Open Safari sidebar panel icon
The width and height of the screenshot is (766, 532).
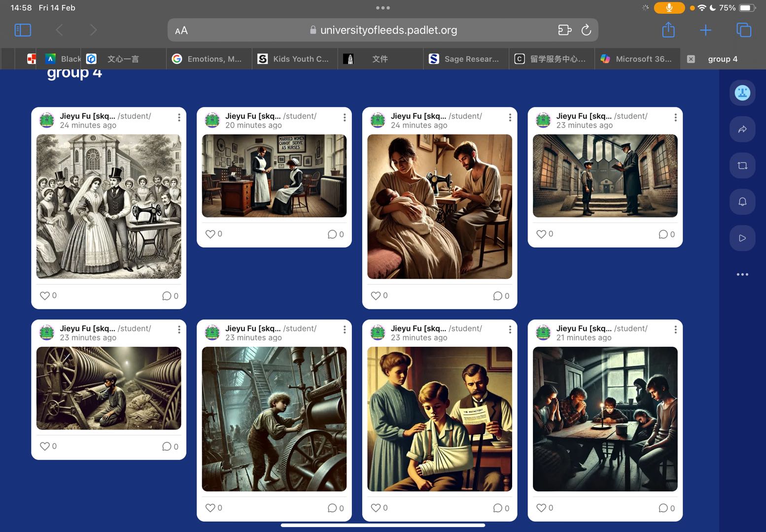pyautogui.click(x=23, y=30)
